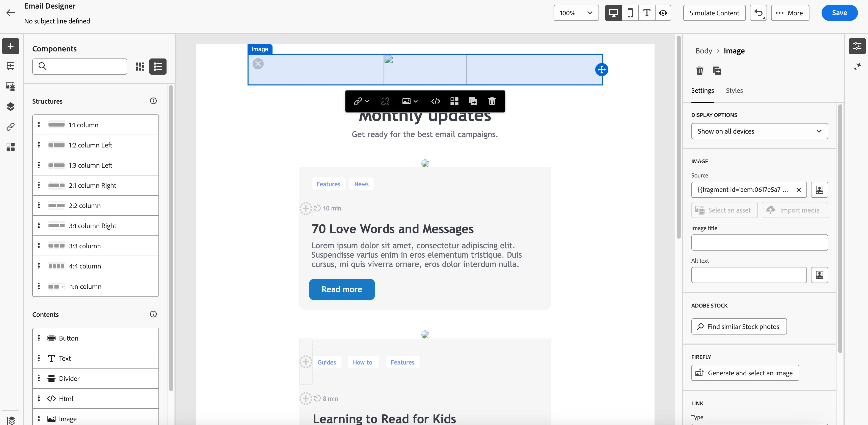This screenshot has height=425, width=868.
Task: Click the Image title input field
Action: pyautogui.click(x=759, y=242)
